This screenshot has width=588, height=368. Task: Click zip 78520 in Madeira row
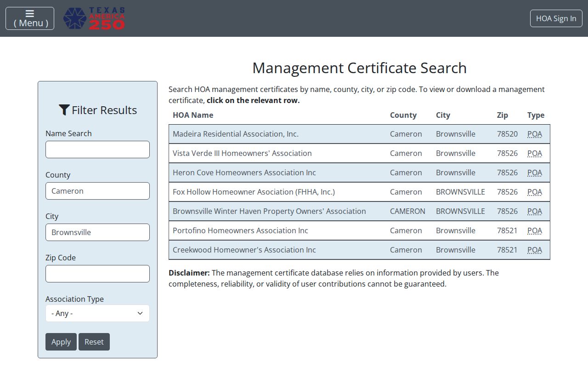(507, 134)
